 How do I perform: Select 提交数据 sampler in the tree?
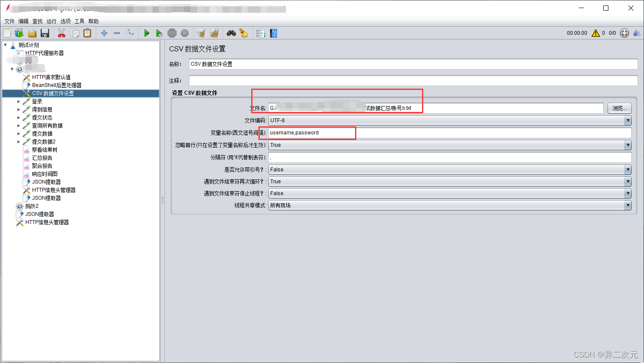42,134
